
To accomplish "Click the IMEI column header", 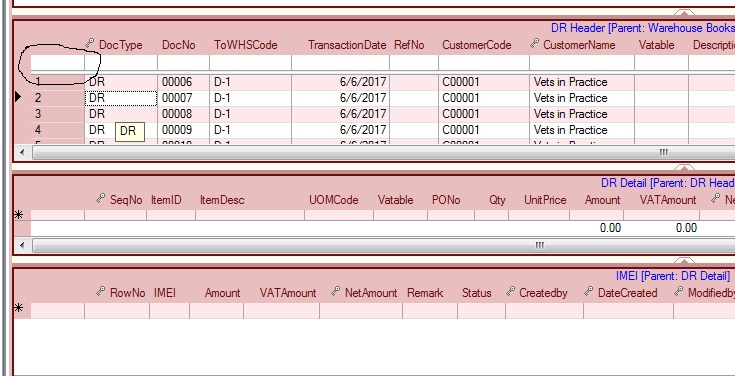I will (165, 293).
